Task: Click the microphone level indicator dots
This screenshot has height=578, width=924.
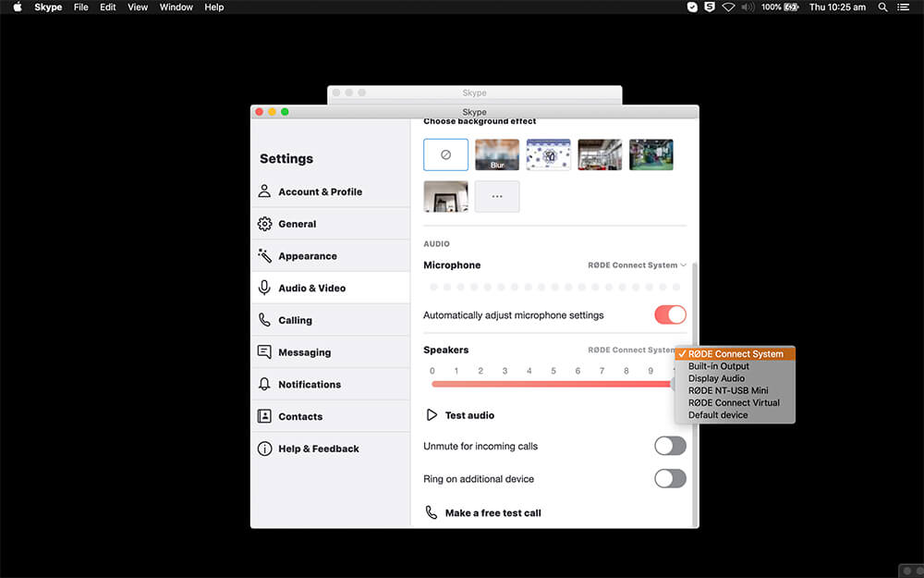Action: point(554,288)
